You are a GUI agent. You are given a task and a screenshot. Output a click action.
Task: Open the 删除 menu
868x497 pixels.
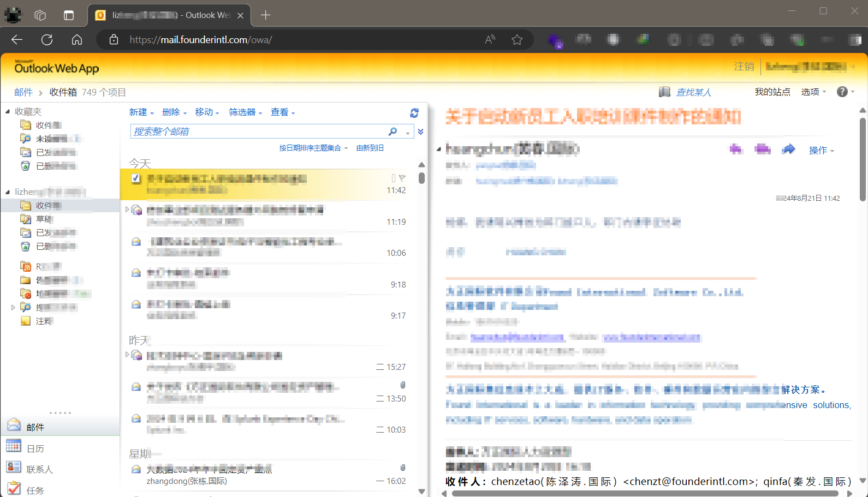[174, 112]
